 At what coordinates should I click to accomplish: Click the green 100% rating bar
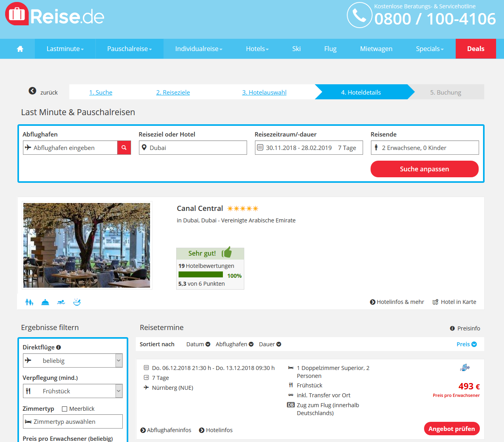(201, 274)
